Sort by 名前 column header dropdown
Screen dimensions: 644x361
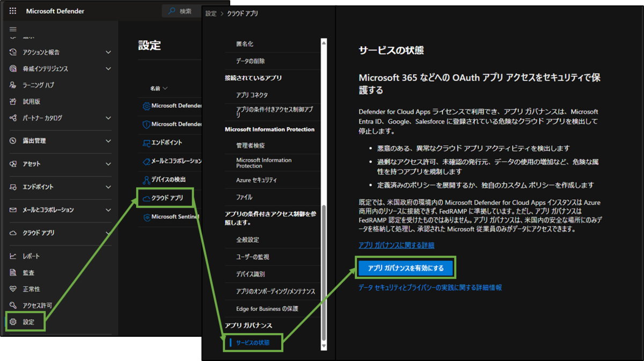click(159, 88)
